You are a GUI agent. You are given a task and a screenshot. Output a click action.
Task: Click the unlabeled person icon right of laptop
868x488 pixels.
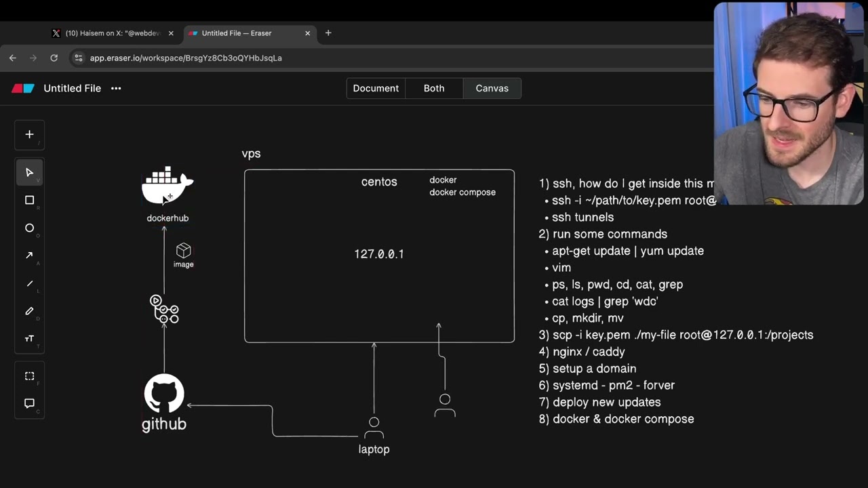tap(445, 405)
